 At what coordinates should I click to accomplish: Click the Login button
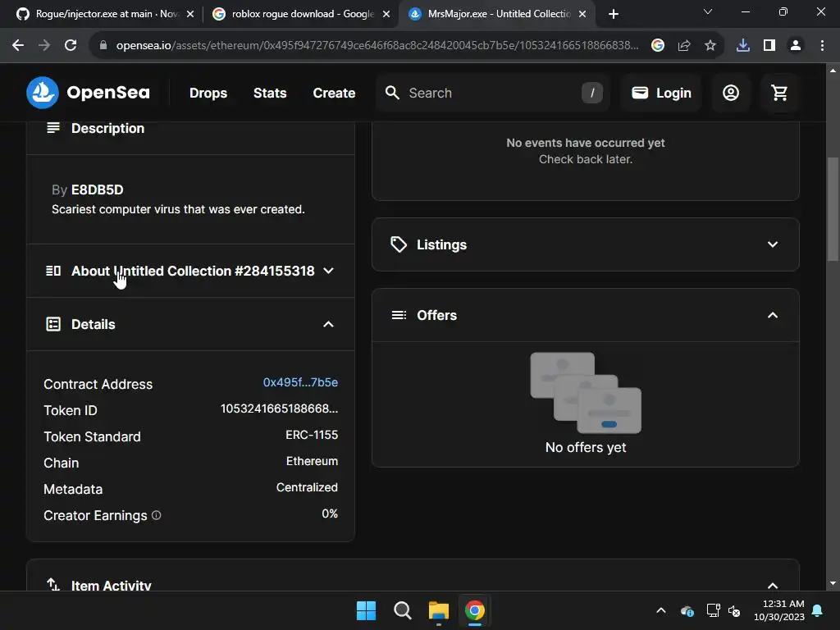(662, 93)
